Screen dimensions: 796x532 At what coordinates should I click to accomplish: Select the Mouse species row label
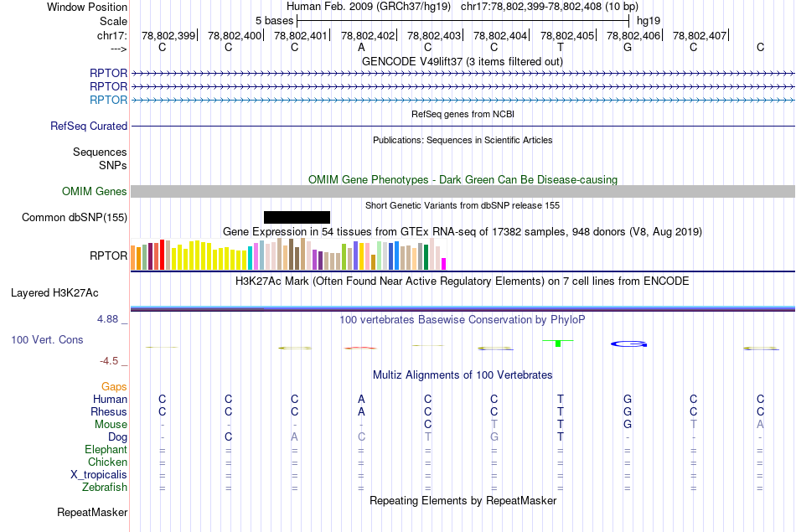tap(111, 425)
